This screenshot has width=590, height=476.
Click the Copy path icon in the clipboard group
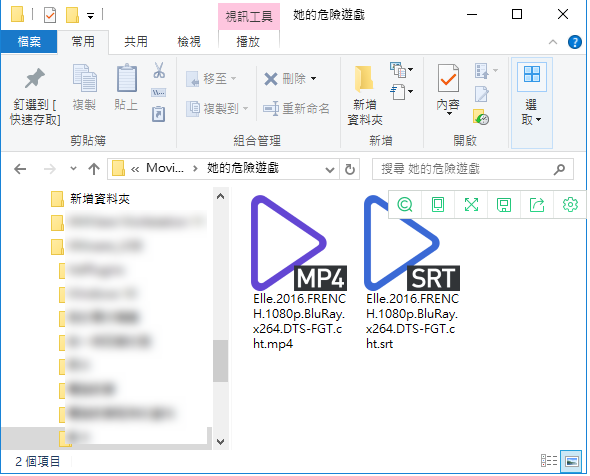(x=158, y=92)
